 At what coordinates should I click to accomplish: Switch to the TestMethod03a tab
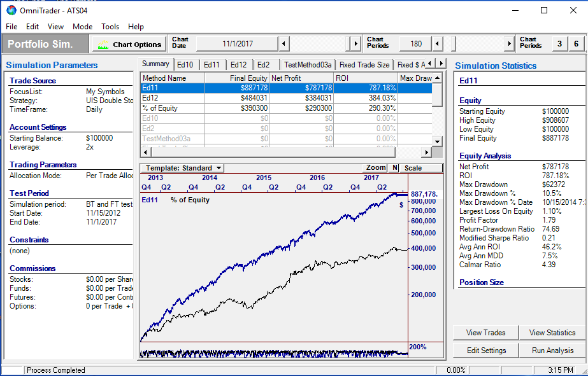coord(308,65)
